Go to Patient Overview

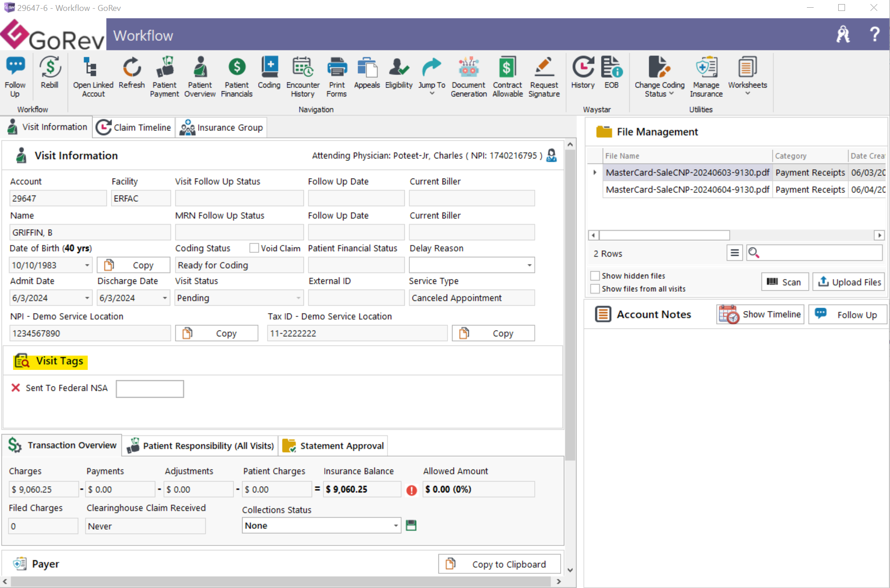click(200, 76)
